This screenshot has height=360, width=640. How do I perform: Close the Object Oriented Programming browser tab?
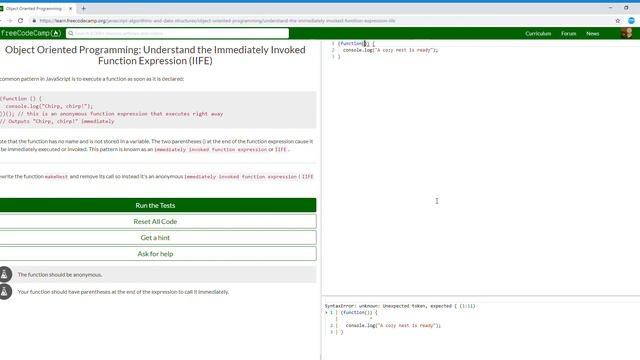[x=70, y=8]
